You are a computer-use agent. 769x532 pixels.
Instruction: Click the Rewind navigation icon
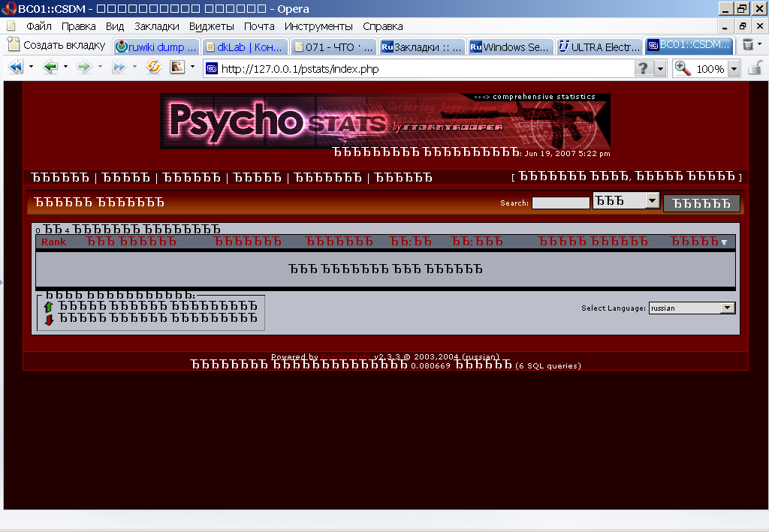pyautogui.click(x=16, y=67)
